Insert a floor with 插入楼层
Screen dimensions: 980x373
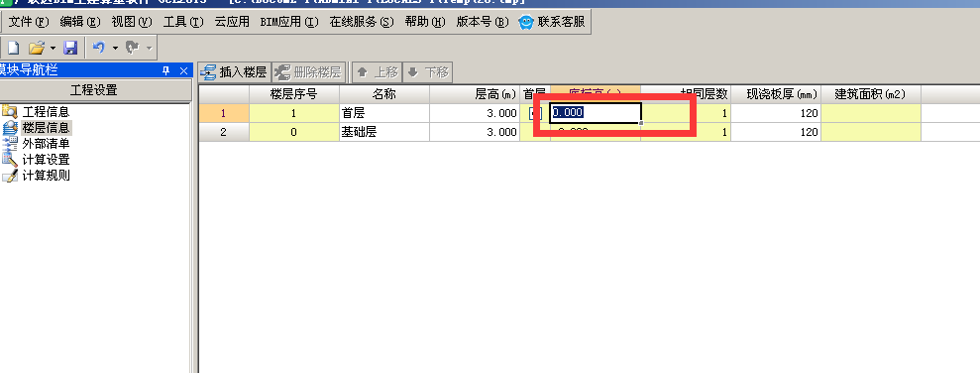(x=234, y=72)
